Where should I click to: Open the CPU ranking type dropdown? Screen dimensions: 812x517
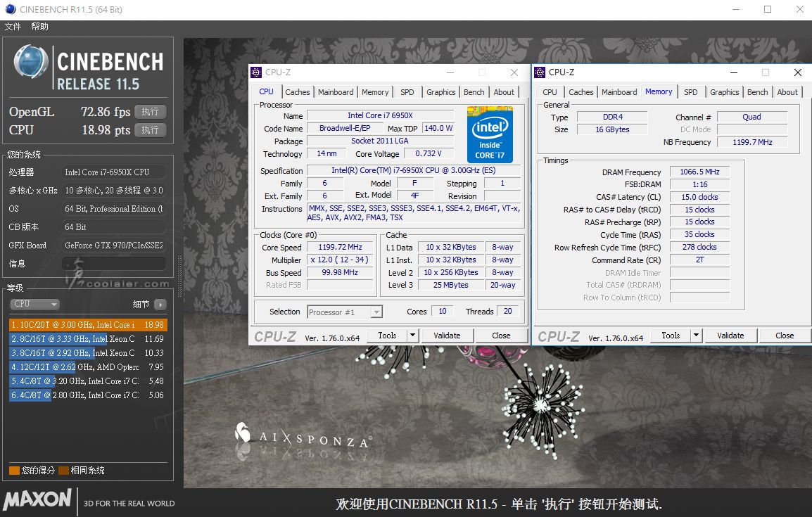coord(34,305)
